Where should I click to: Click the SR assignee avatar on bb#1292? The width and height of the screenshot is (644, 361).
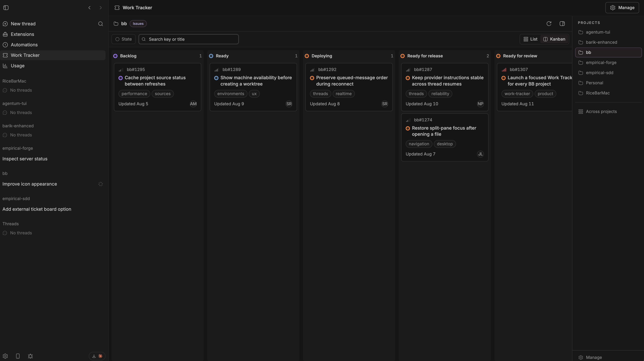click(385, 104)
